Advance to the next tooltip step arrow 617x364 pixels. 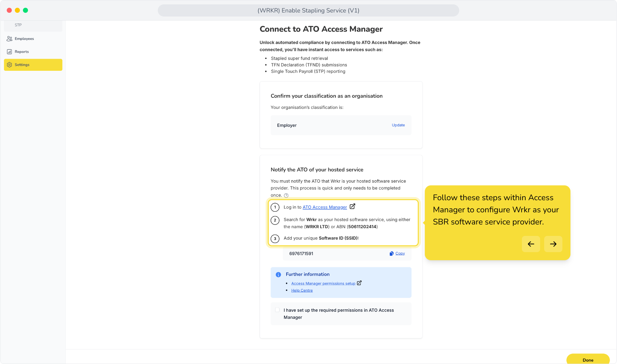click(x=553, y=244)
